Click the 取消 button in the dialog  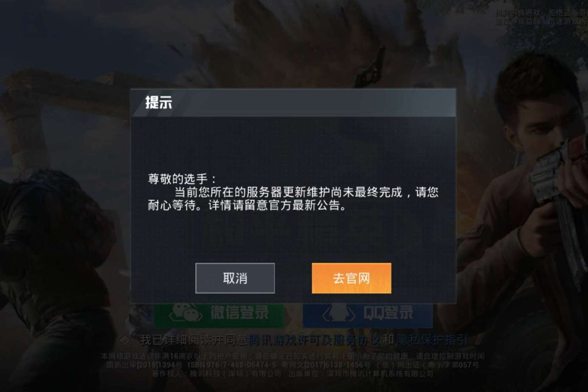coord(235,278)
